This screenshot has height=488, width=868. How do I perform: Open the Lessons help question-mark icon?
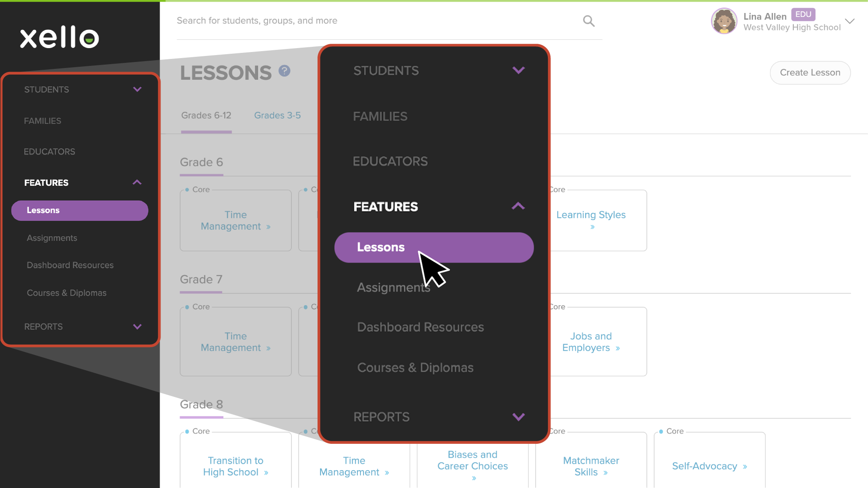pyautogui.click(x=285, y=71)
